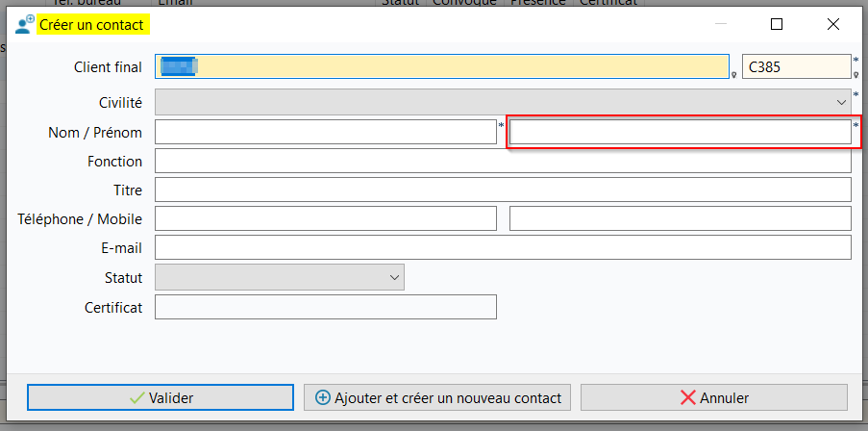
Task: Cancel with the Annuler button
Action: point(714,397)
